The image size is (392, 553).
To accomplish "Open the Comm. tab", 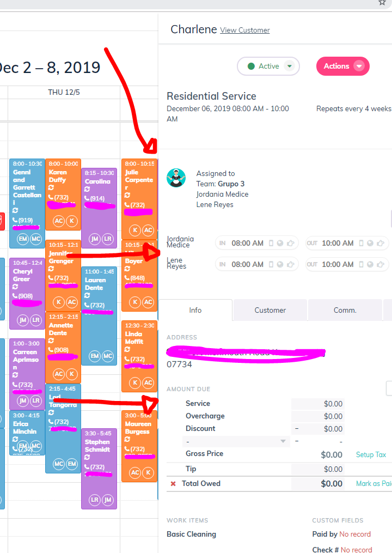I will pos(345,311).
